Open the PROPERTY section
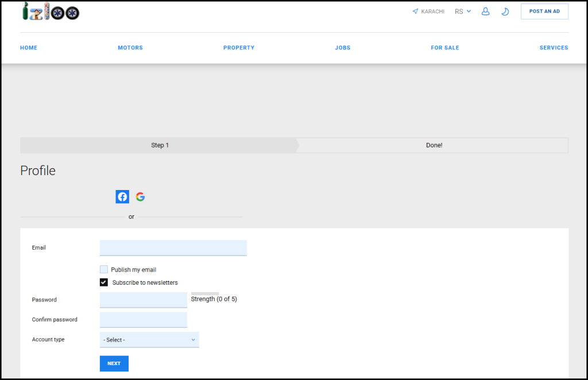 coord(239,48)
